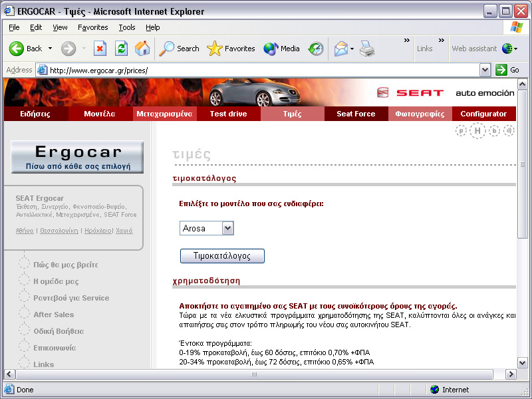The height and width of the screenshot is (399, 532).
Task: Open the 'Ραντεβού για Service' sidebar link
Action: click(71, 298)
